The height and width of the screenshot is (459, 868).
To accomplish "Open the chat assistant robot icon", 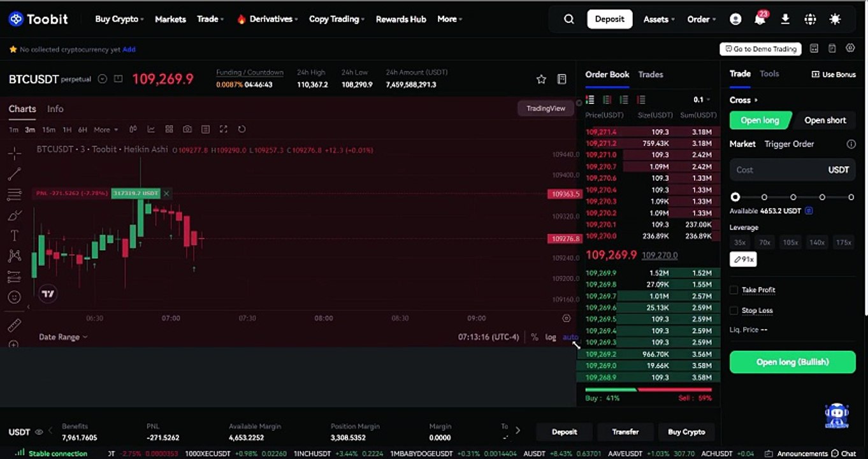I will tap(836, 416).
